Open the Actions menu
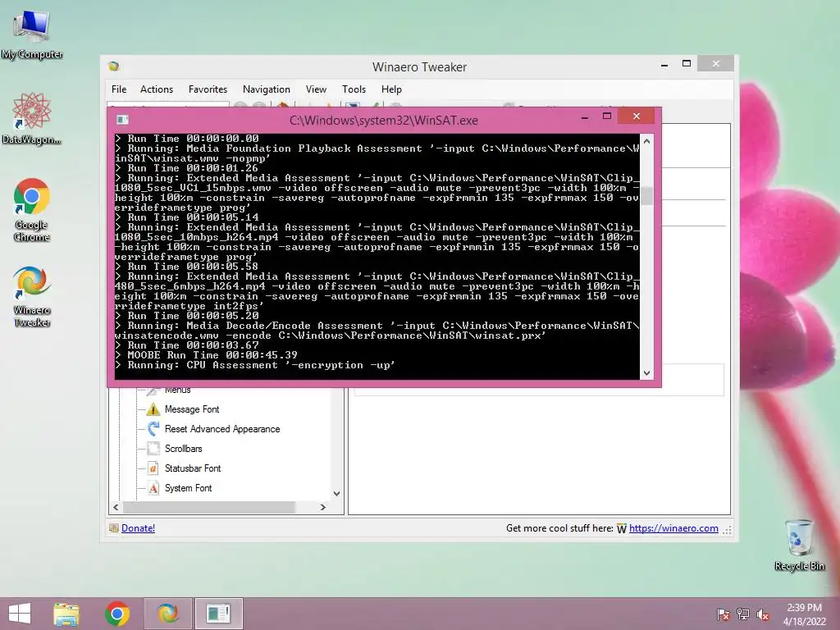Image resolution: width=840 pixels, height=630 pixels. tap(157, 89)
